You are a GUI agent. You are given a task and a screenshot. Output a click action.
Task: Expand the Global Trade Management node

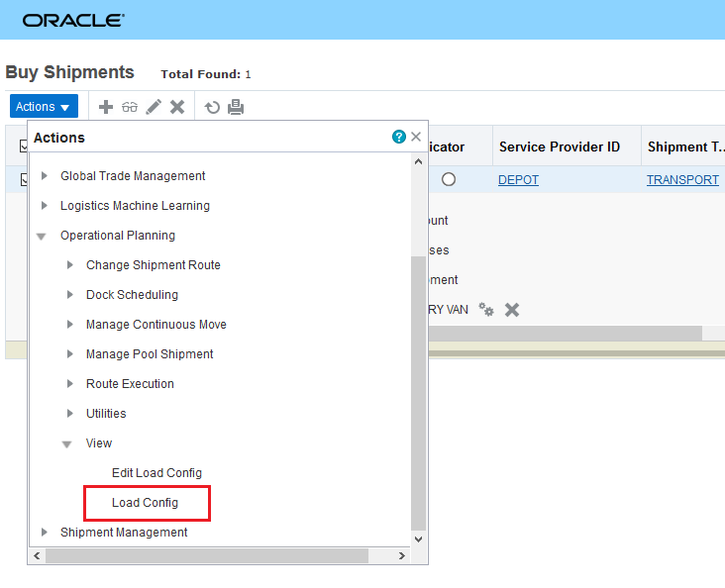pos(44,176)
